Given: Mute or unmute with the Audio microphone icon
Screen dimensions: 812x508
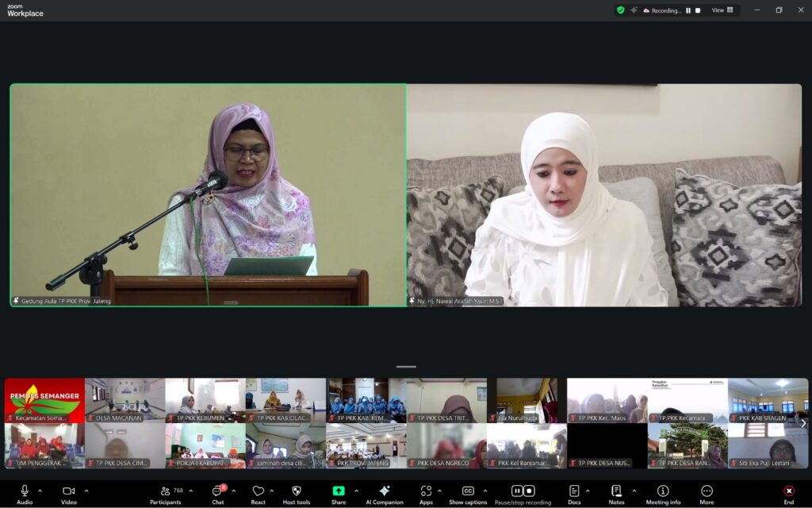Looking at the screenshot, I should [25, 491].
